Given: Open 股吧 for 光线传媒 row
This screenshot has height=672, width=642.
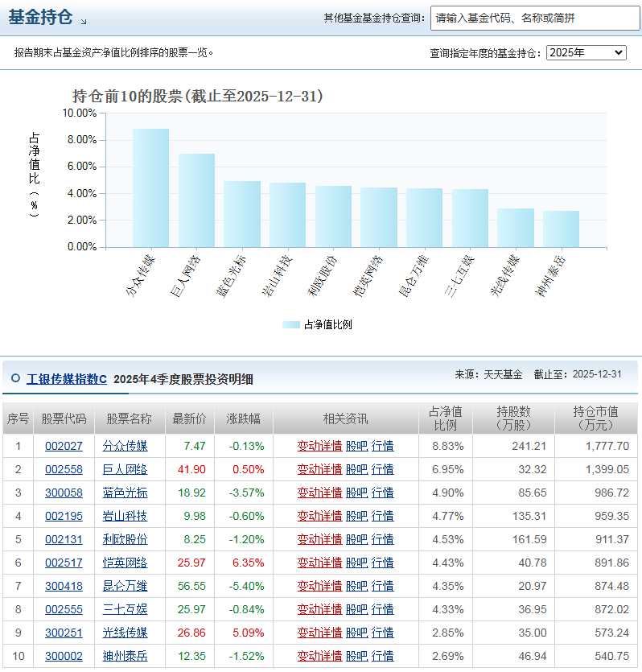Looking at the screenshot, I should click(x=356, y=633).
